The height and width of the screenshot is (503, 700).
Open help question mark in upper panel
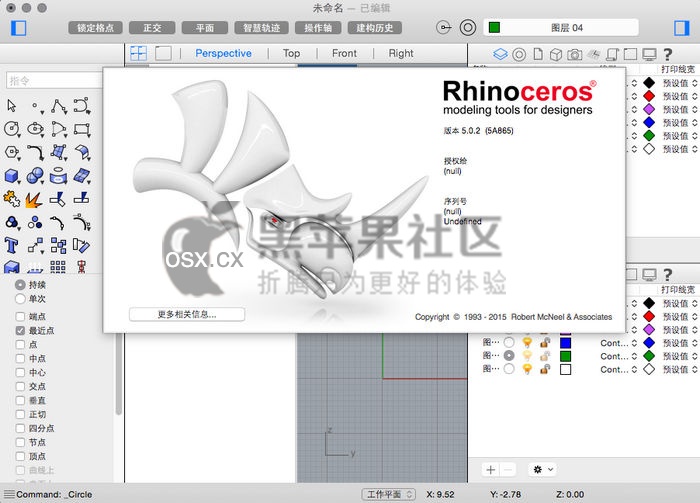click(x=668, y=54)
